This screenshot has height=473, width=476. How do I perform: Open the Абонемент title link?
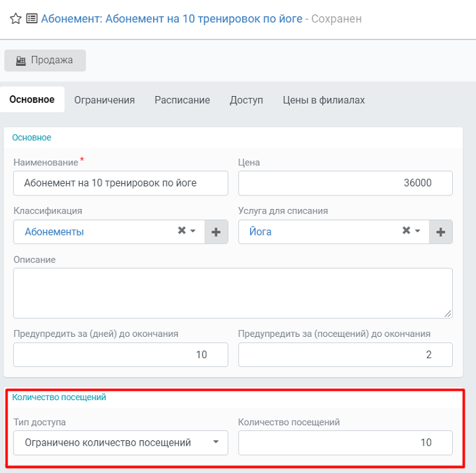point(171,19)
